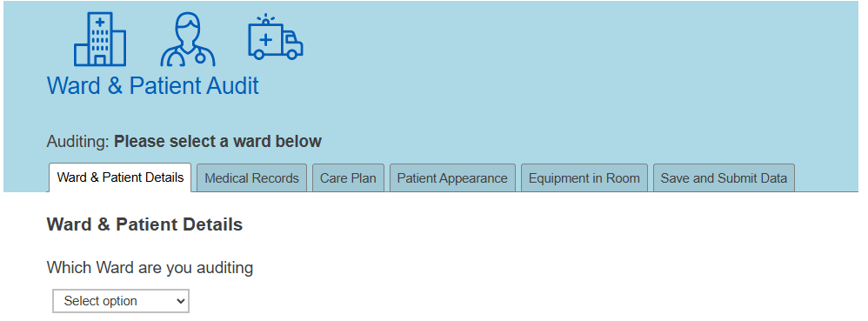
Task: Select the Patient Appearance tab
Action: 452,178
